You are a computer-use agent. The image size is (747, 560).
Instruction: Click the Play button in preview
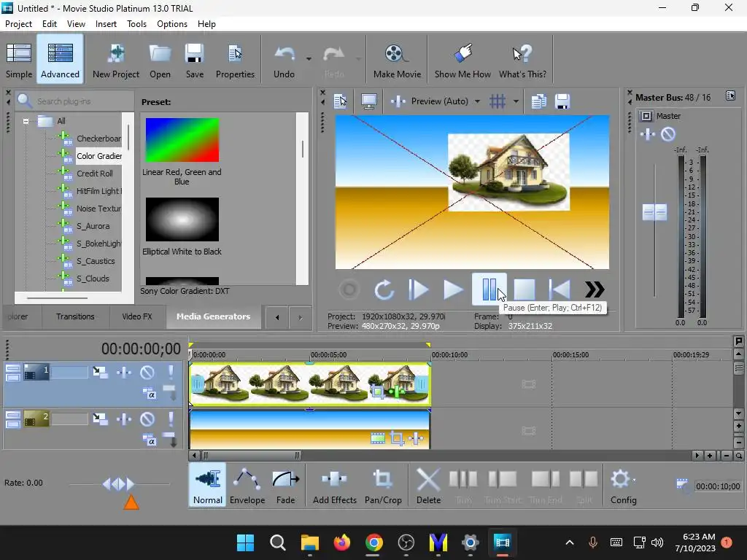click(x=452, y=289)
